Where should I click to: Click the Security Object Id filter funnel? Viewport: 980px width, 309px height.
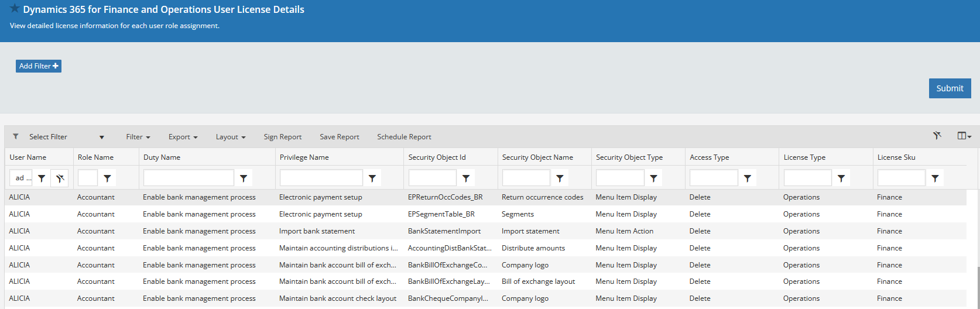click(466, 178)
